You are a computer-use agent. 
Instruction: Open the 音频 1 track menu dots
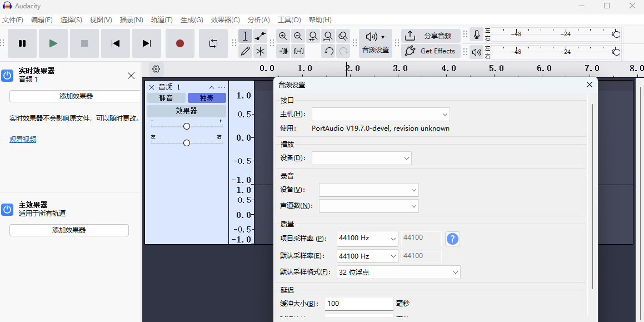click(x=222, y=87)
